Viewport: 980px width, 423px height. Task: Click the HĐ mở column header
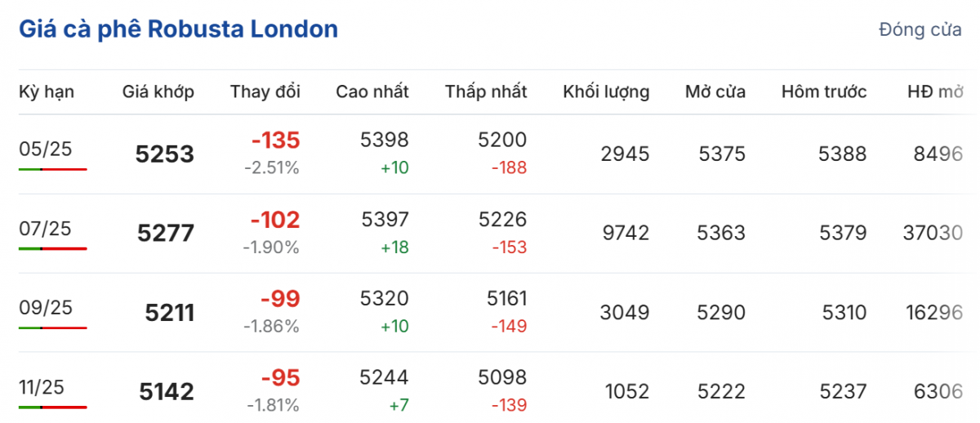[935, 91]
